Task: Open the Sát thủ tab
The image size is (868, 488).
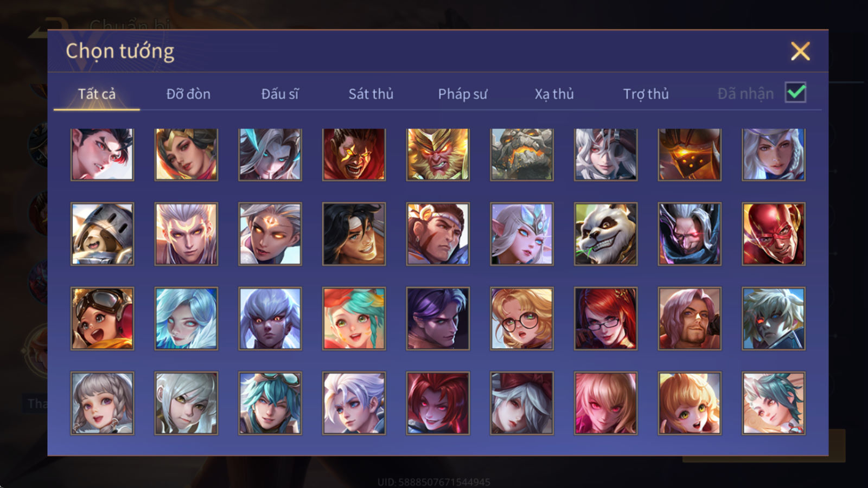Action: pos(371,94)
